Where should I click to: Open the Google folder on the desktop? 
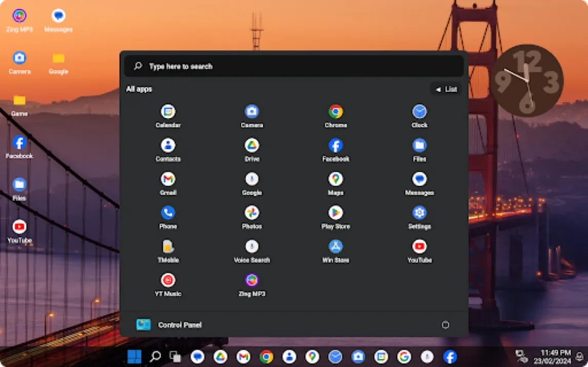click(58, 58)
